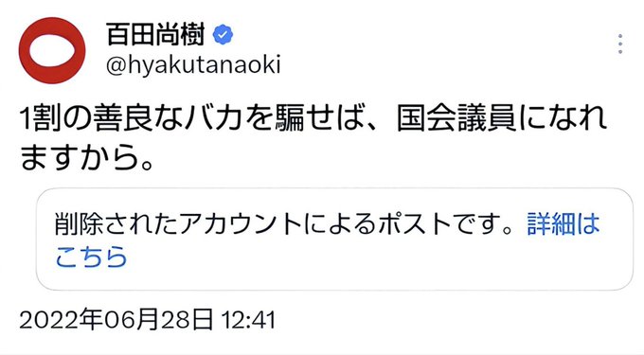The width and height of the screenshot is (644, 355).
Task: Click the blue verified checkmark badge
Action: 223,35
